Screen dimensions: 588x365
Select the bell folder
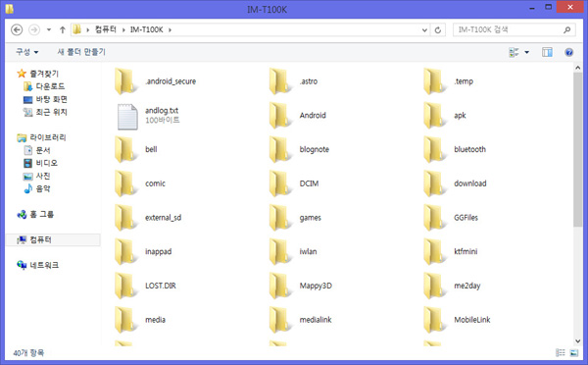click(136, 149)
